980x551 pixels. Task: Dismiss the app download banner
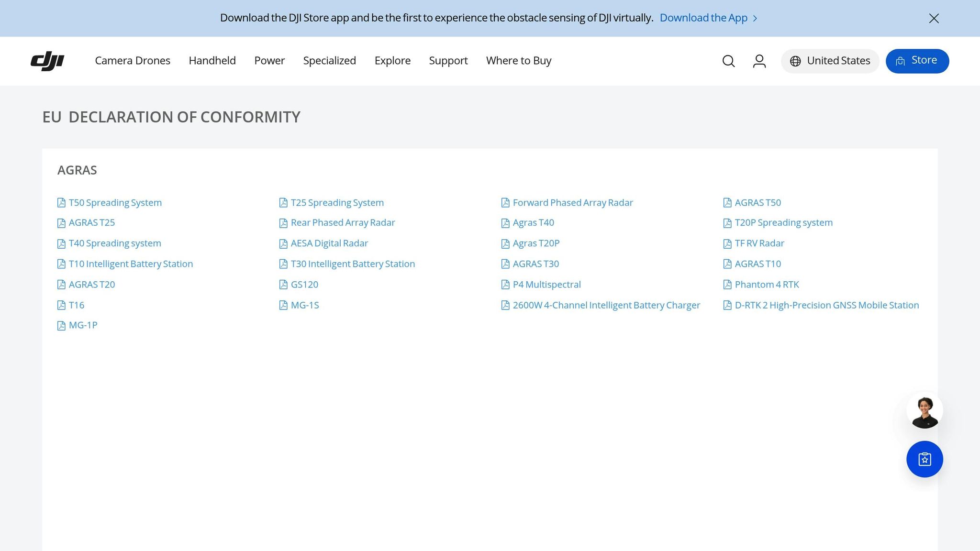[x=934, y=18]
